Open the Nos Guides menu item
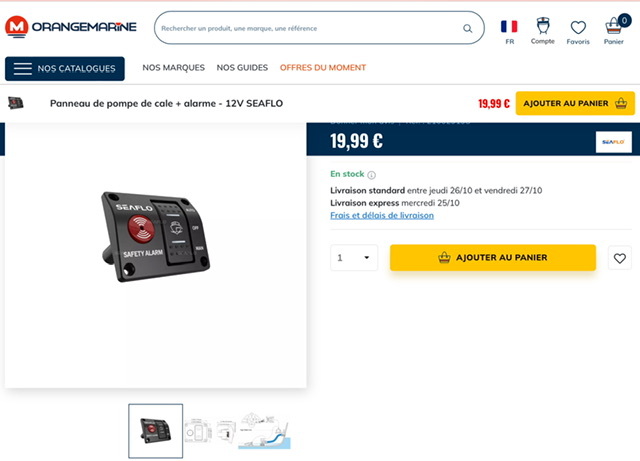The width and height of the screenshot is (640, 461). (242, 68)
